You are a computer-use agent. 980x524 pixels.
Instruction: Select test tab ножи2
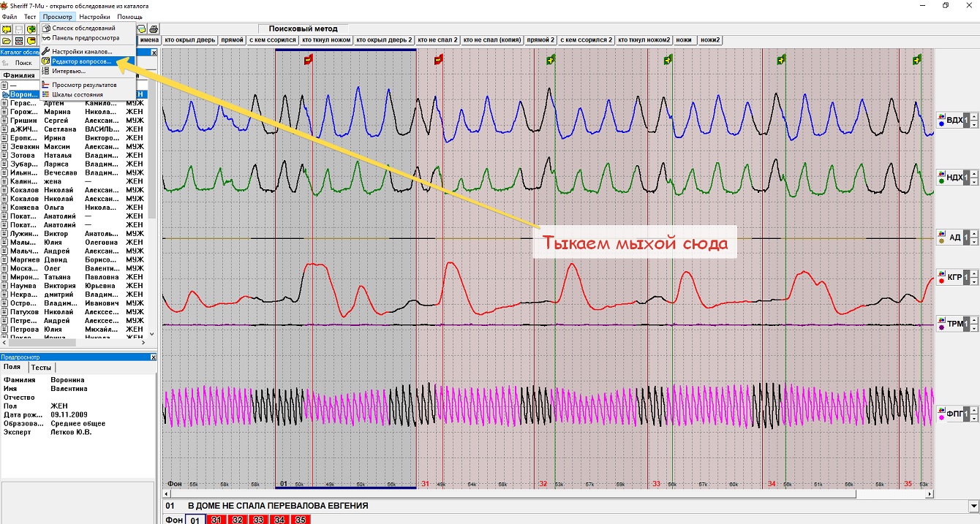pos(709,40)
